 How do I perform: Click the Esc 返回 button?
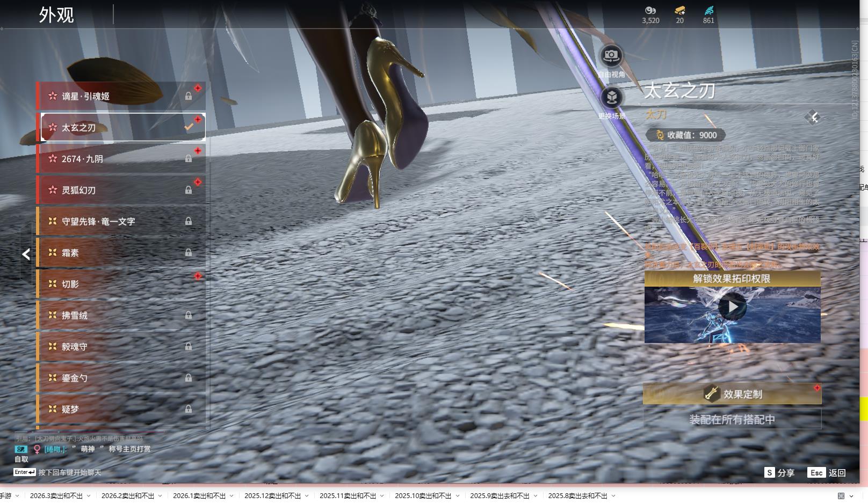827,472
